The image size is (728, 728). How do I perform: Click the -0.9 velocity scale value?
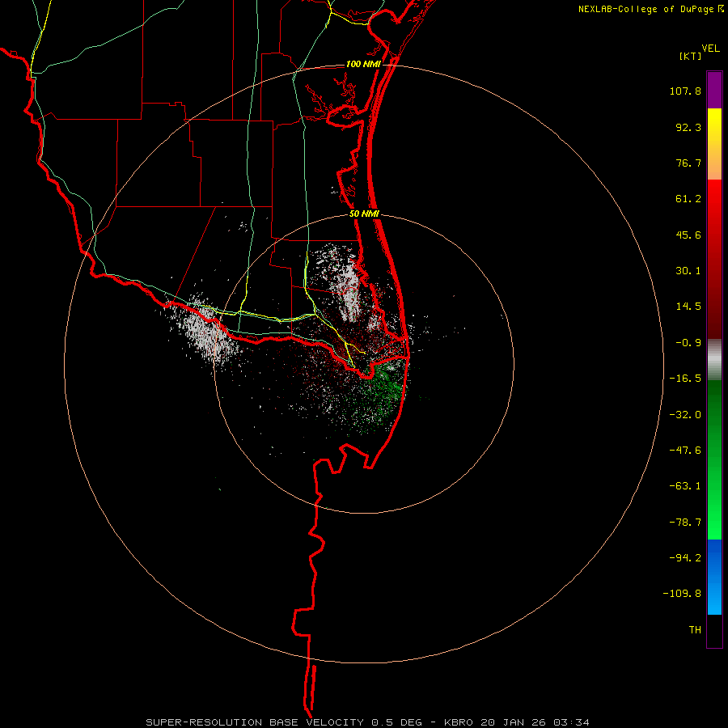[x=688, y=343]
